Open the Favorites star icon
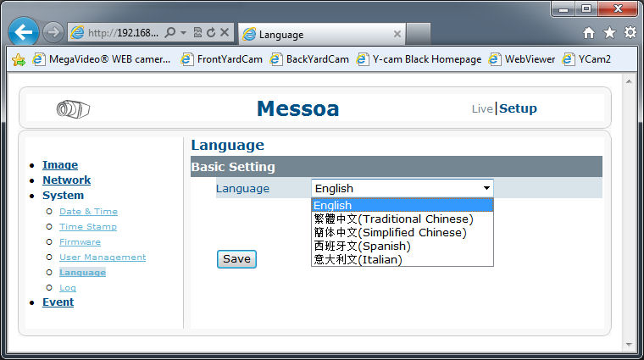This screenshot has height=360, width=644. click(609, 32)
